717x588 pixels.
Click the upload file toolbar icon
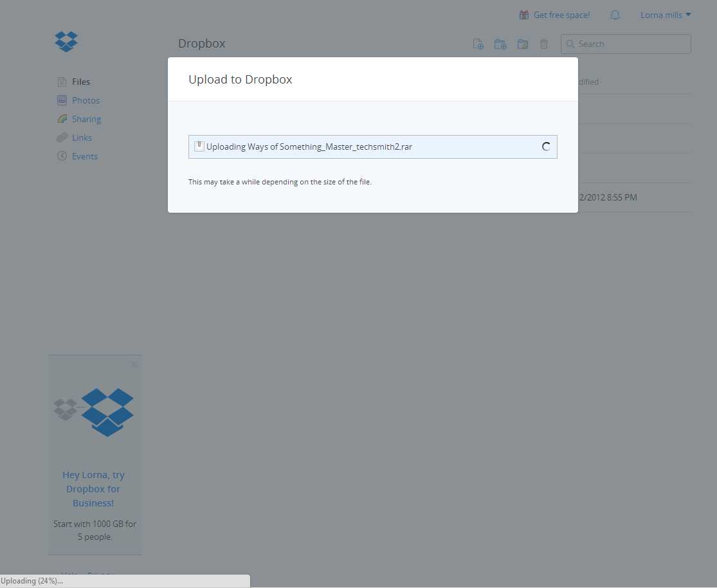[478, 44]
